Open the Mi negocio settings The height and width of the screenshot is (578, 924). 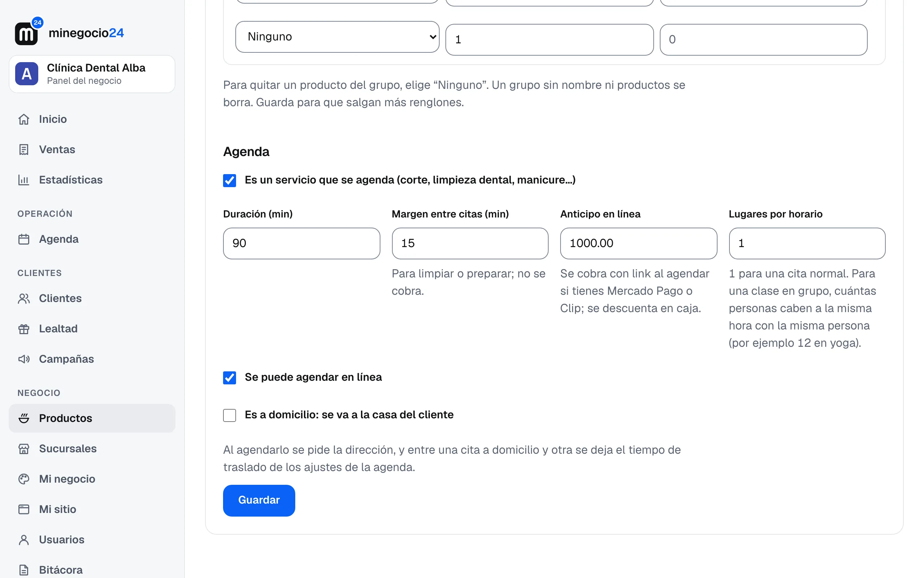coord(92,479)
